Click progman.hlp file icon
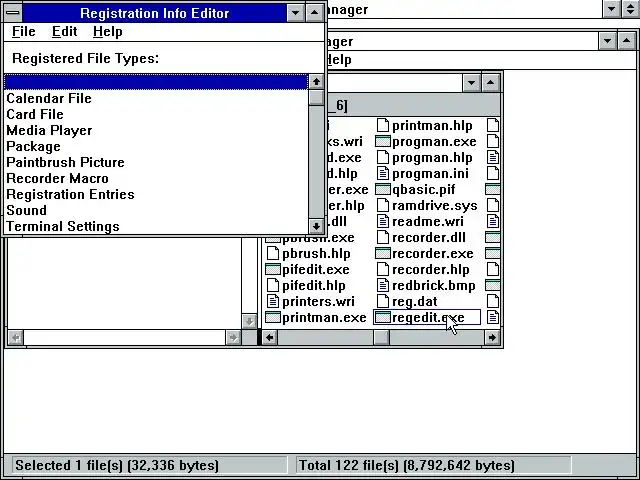This screenshot has height=480, width=640. click(382, 158)
